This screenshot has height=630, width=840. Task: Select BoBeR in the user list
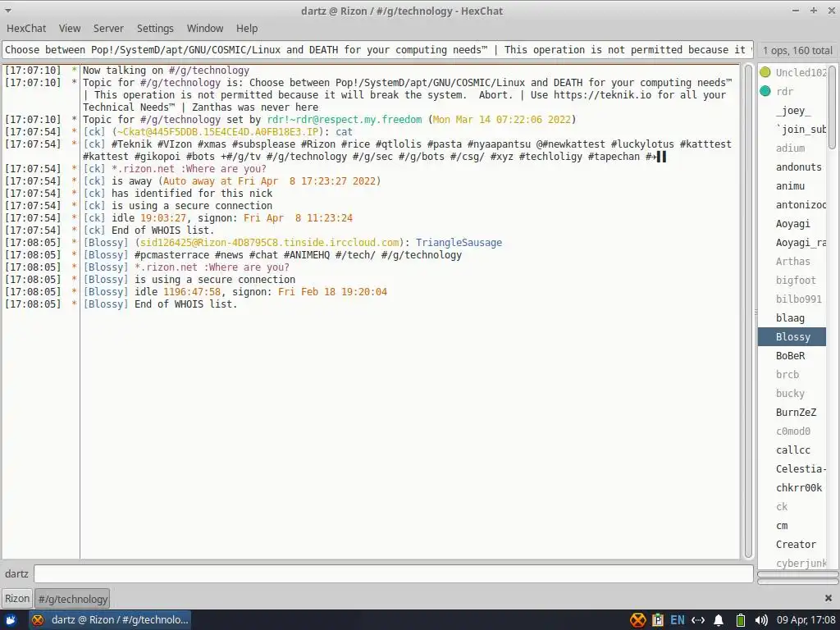pyautogui.click(x=792, y=356)
